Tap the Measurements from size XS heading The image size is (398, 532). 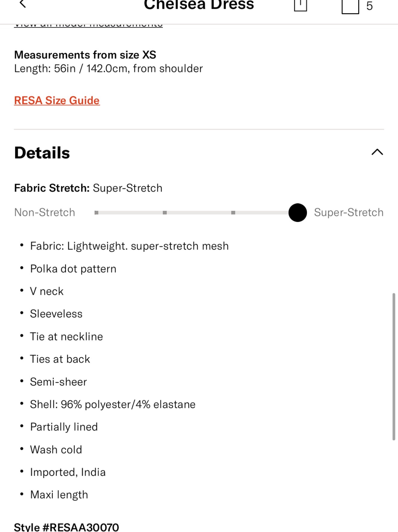pyautogui.click(x=85, y=55)
